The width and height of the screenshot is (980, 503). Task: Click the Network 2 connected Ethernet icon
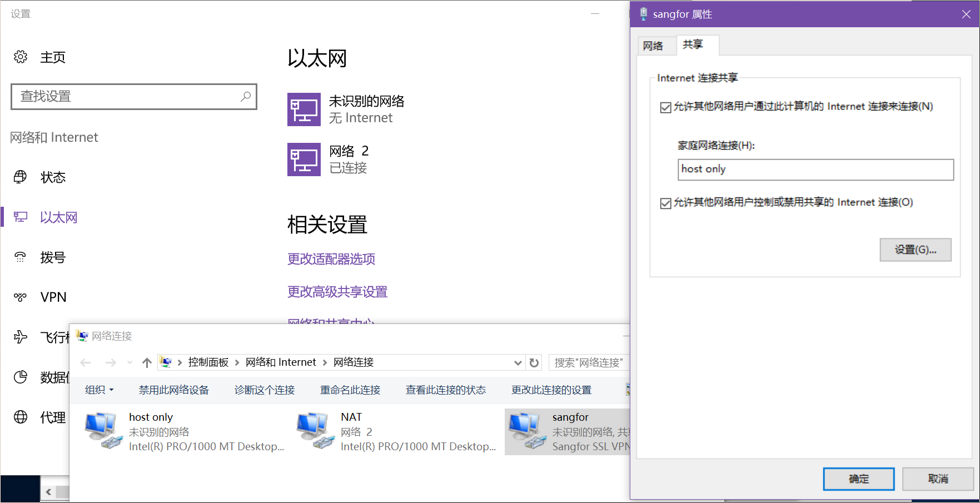pyautogui.click(x=304, y=160)
